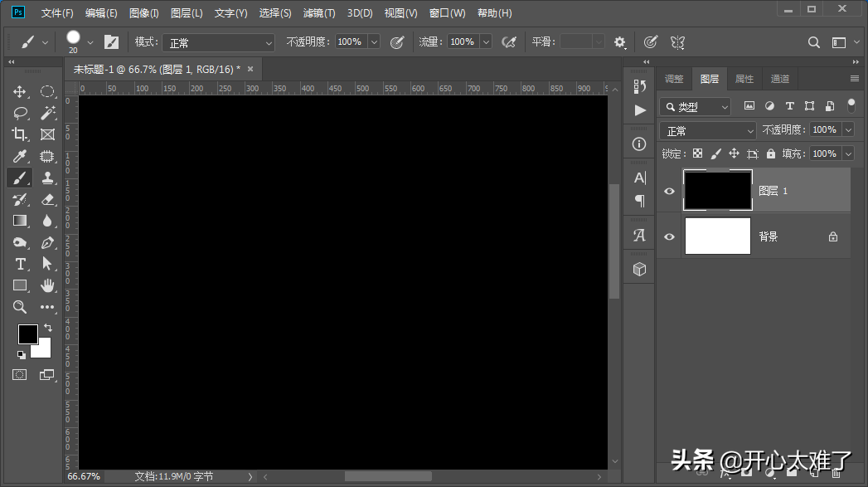Open the layer filter 类型 dropdown
This screenshot has height=487, width=868.
point(696,107)
